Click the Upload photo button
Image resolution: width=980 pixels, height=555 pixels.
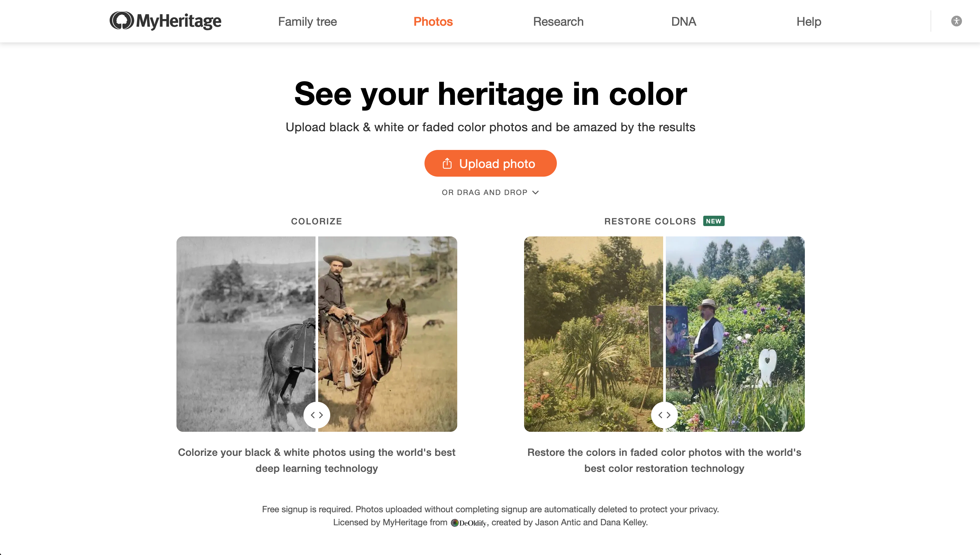(x=491, y=163)
